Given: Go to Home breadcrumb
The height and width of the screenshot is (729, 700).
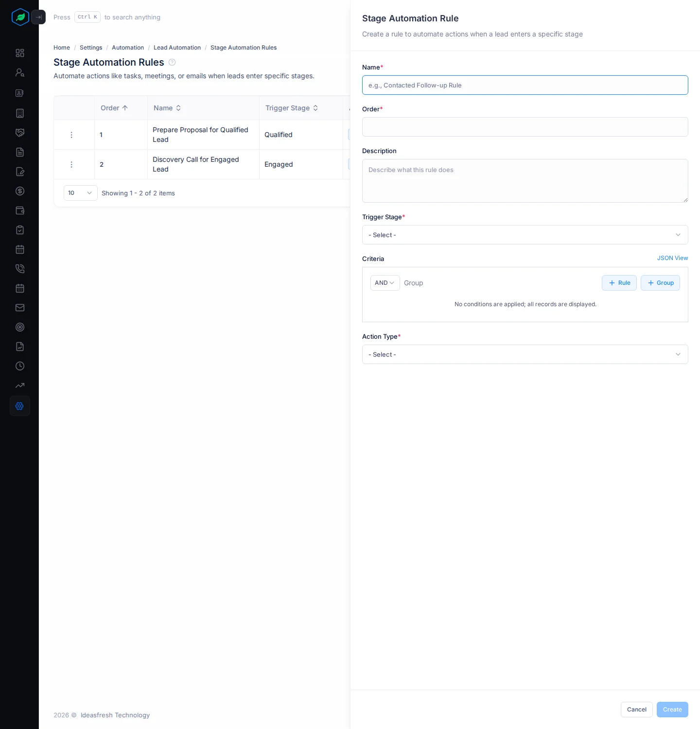Looking at the screenshot, I should pos(62,48).
